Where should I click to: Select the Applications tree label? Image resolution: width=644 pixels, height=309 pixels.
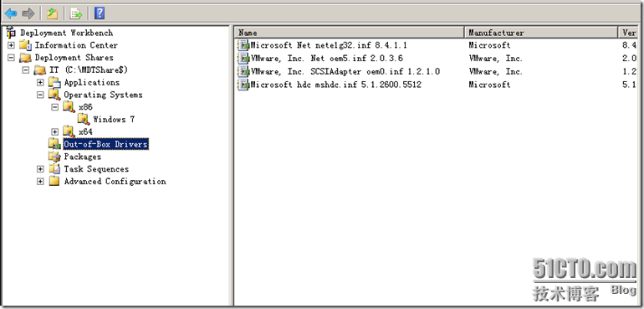pos(92,82)
